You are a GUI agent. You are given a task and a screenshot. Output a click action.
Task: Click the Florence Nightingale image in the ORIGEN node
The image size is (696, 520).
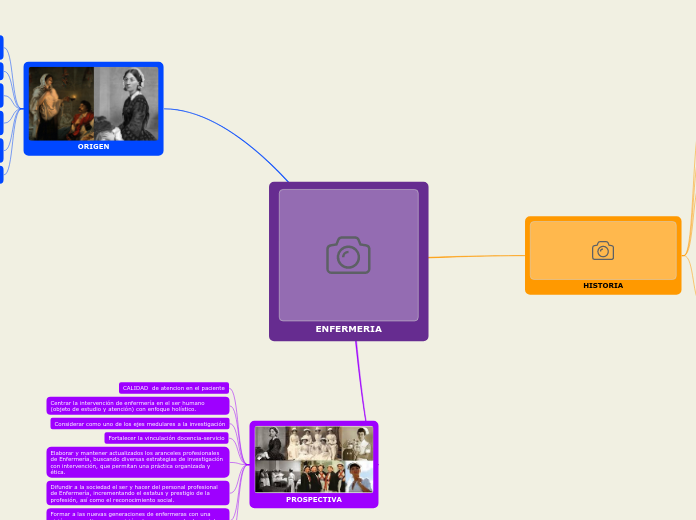tap(93, 103)
